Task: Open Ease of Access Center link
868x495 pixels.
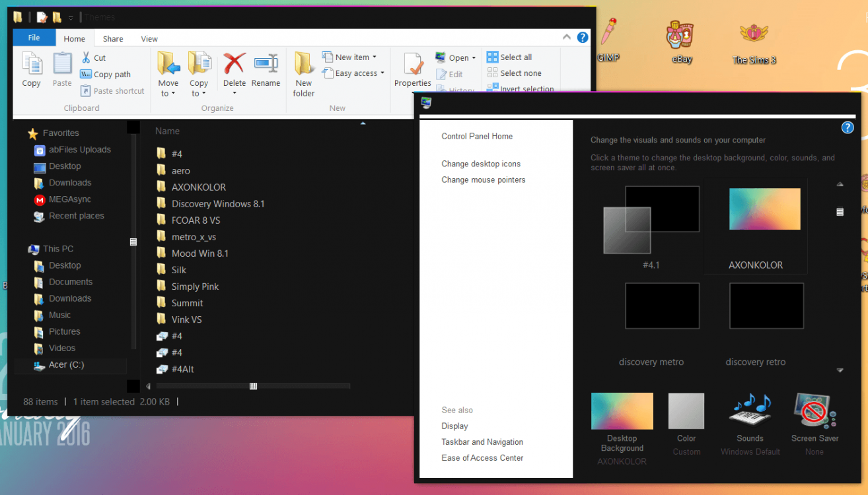Action: click(482, 458)
